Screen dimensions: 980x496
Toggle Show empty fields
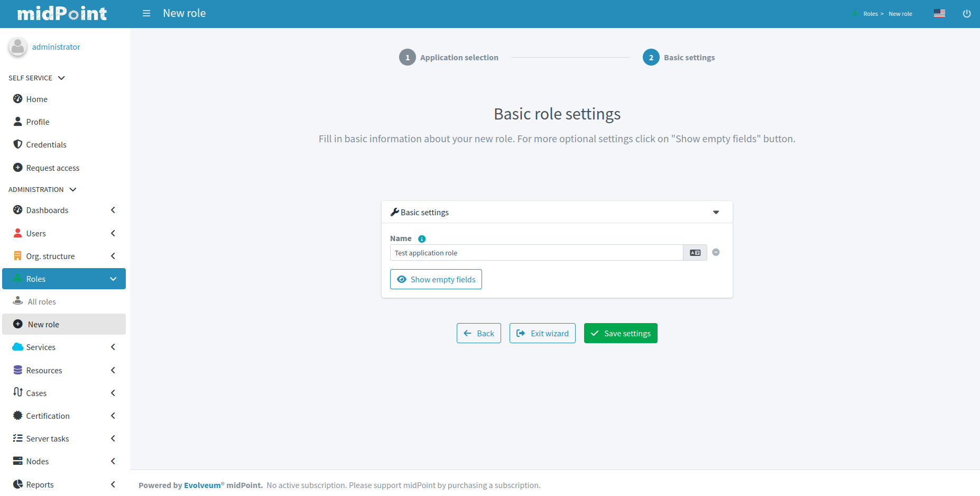tap(436, 279)
